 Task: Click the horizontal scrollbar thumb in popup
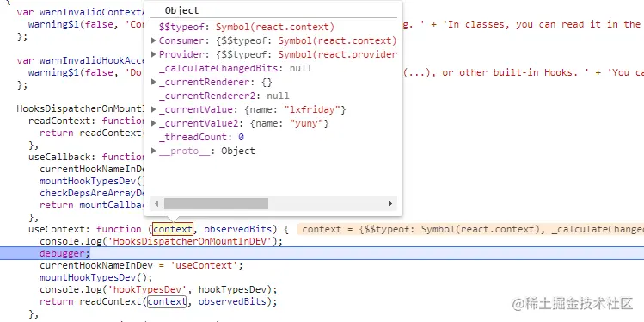216,203
